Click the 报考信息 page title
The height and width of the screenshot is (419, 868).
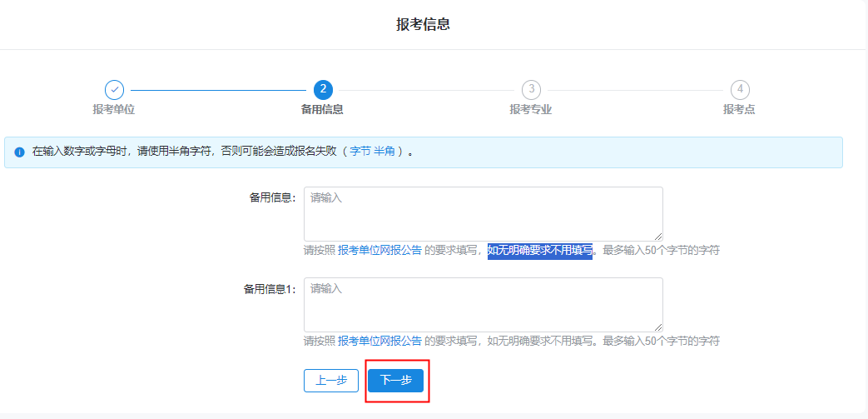click(x=423, y=24)
